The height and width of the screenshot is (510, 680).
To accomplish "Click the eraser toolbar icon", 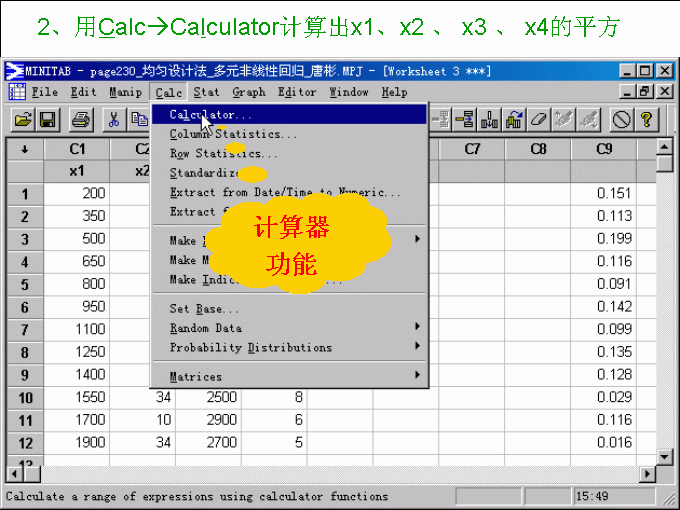I will click(538, 120).
